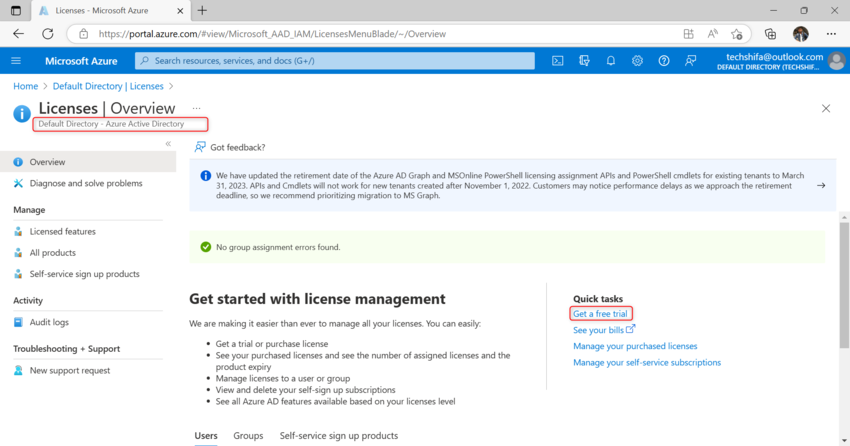The image size is (850, 446).
Task: Switch to the Groups tab
Action: pyautogui.click(x=248, y=436)
